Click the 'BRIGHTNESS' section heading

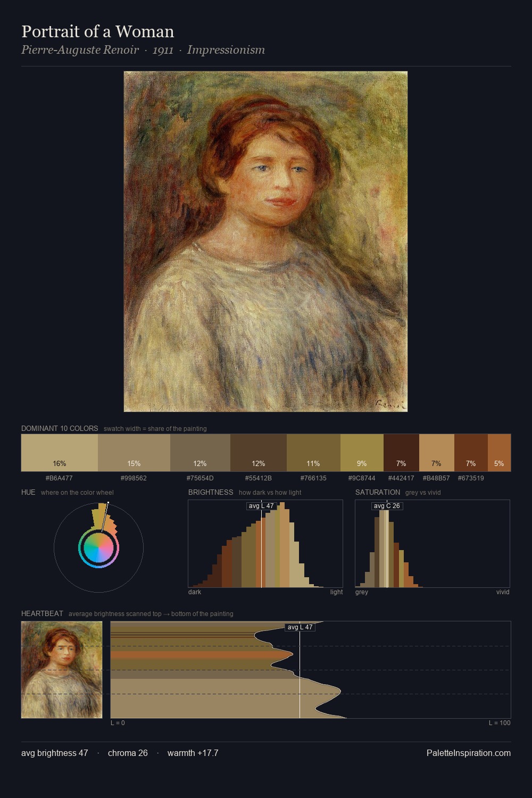[211, 492]
